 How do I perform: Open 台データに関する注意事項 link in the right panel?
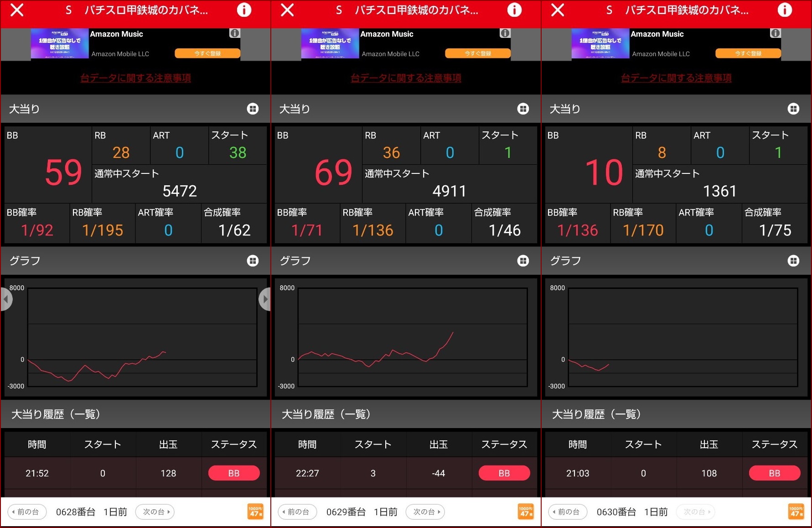coord(676,78)
